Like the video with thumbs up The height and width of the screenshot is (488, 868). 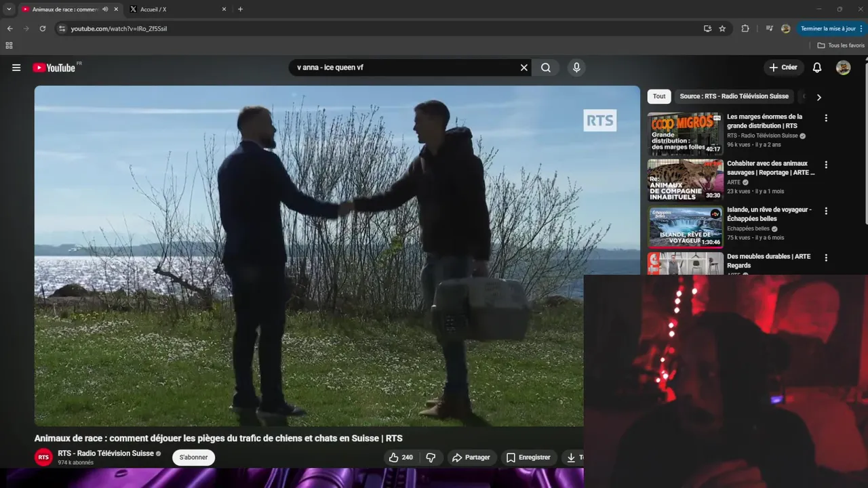[x=400, y=457]
